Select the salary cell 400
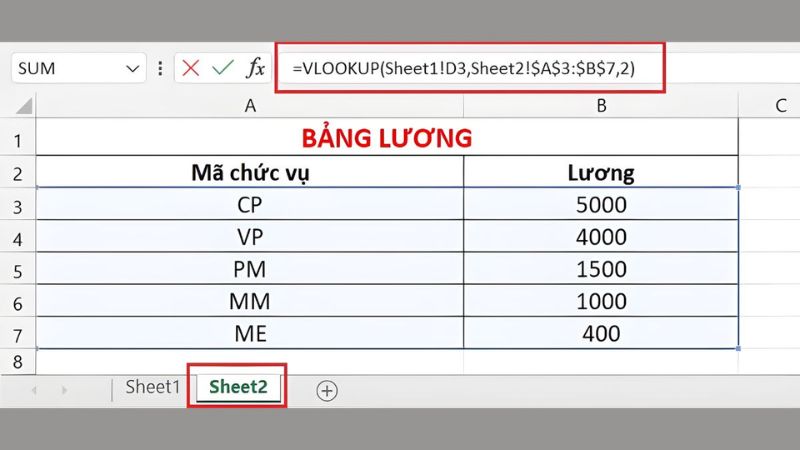Viewport: 800px width, 450px height. pyautogui.click(x=601, y=333)
